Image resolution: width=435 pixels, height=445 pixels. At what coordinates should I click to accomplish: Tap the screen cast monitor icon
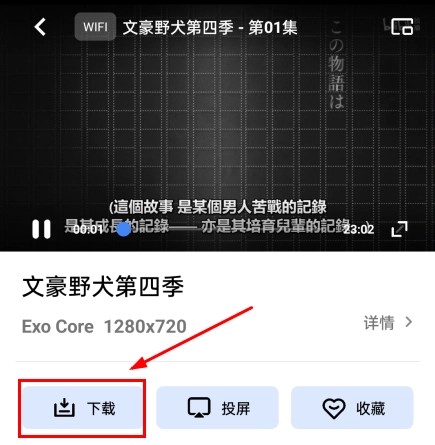coord(199,408)
